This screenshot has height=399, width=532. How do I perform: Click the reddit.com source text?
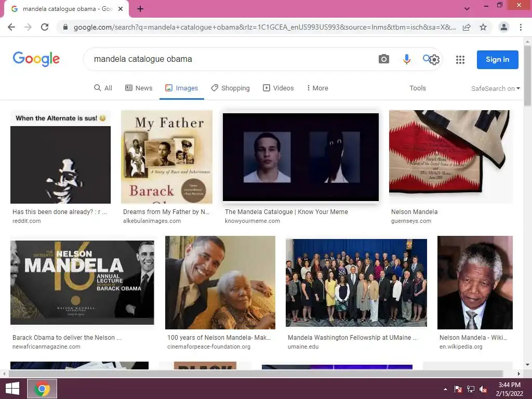click(26, 221)
